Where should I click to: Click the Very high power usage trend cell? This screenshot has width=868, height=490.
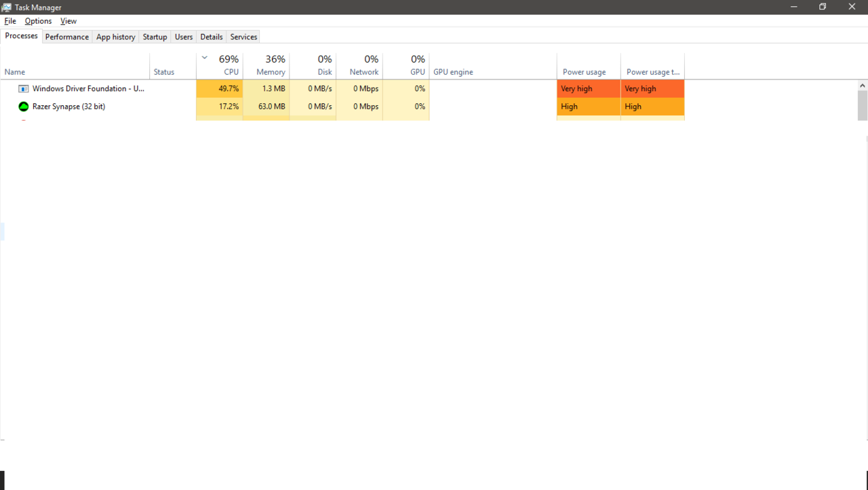(x=652, y=89)
